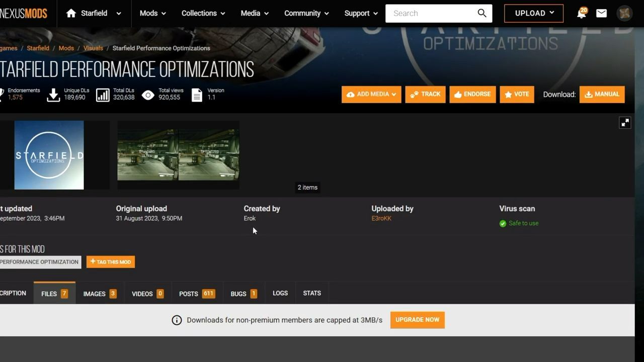Switch to the FILES tab
The image size is (644, 362).
pyautogui.click(x=54, y=294)
